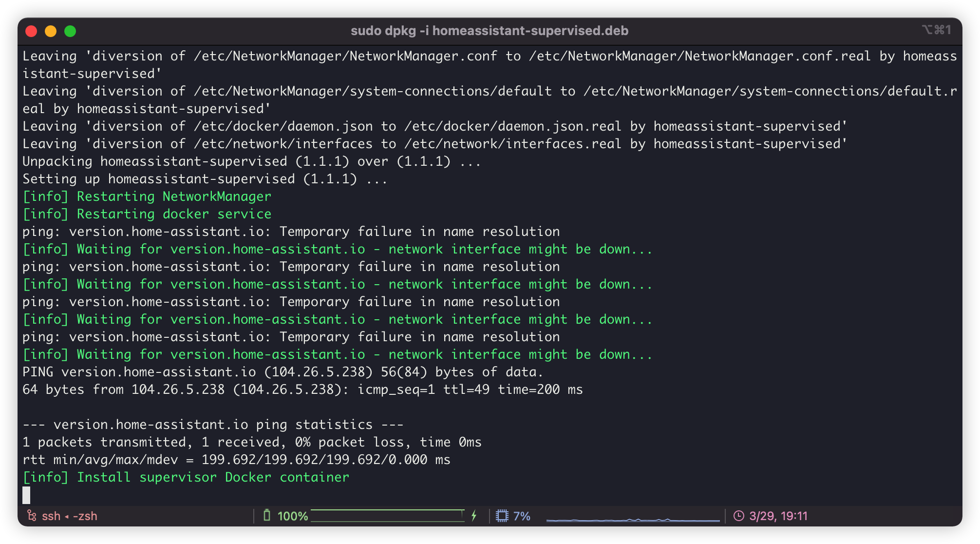Click the '[info] Restarting NetworkManager' line
Viewport: 980px width, 544px height.
[x=147, y=196]
